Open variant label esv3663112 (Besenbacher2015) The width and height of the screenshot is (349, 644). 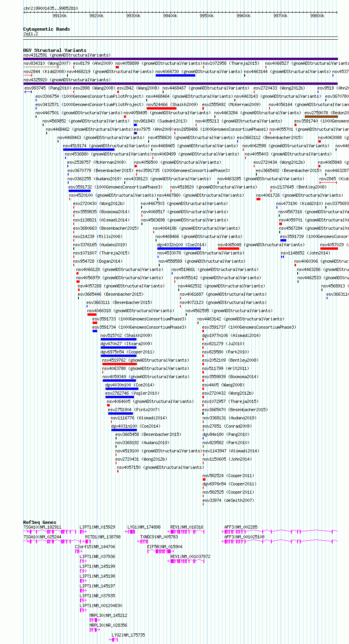click(270, 137)
